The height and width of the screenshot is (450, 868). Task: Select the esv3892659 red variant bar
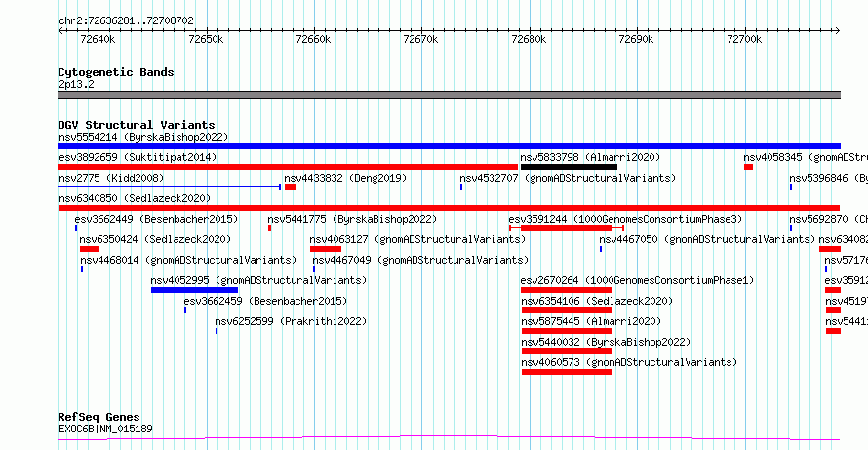coord(288,167)
